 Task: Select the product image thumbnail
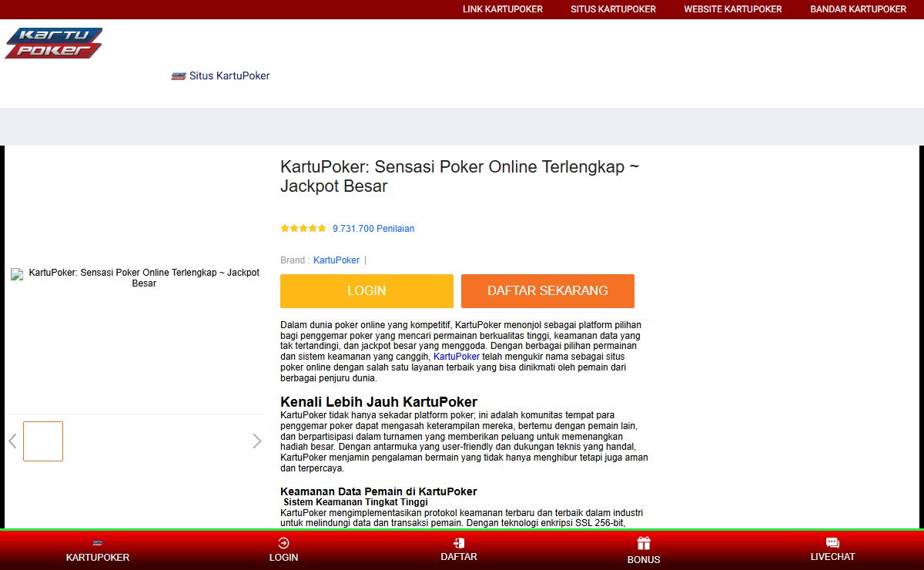pyautogui.click(x=43, y=441)
